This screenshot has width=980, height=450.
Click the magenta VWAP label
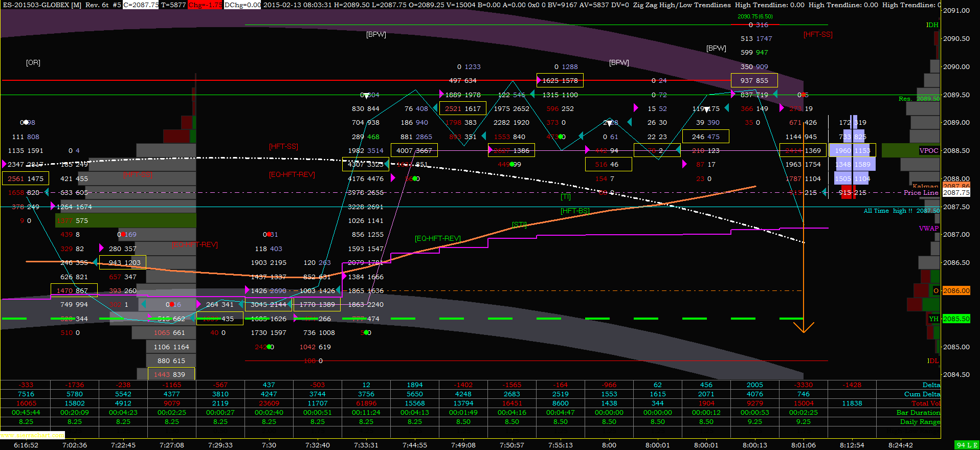pos(929,228)
